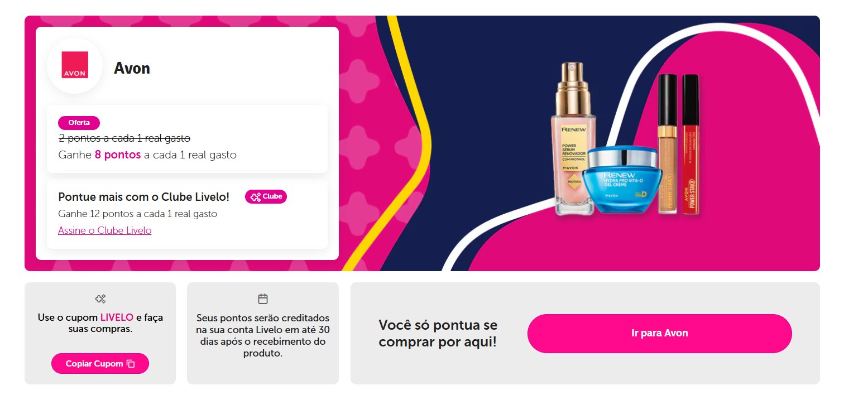Click the Renew serum bottle image
Viewport: 868px width, 400px height.
click(574, 139)
